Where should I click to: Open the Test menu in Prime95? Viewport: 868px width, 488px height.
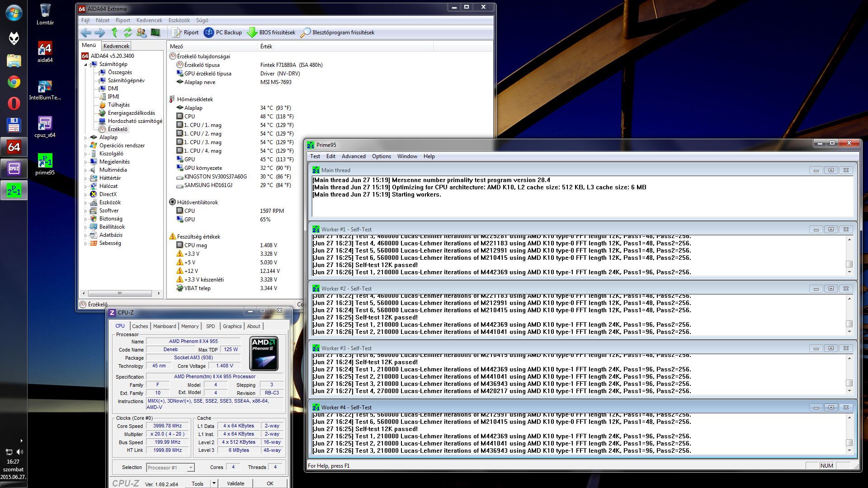315,156
